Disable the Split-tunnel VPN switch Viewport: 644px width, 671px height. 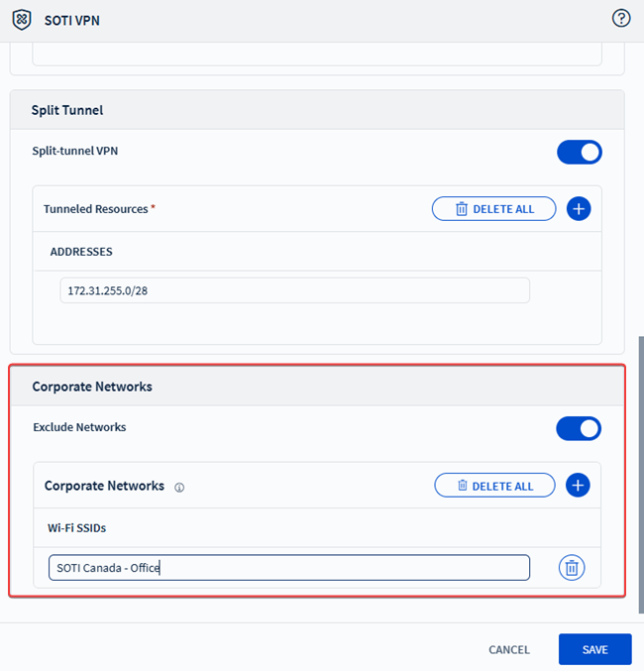[579, 152]
